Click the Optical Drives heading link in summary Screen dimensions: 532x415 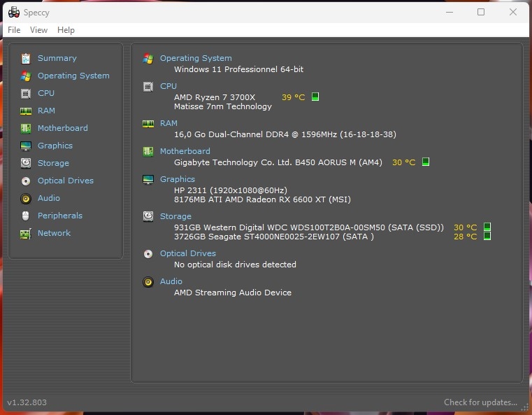(188, 253)
